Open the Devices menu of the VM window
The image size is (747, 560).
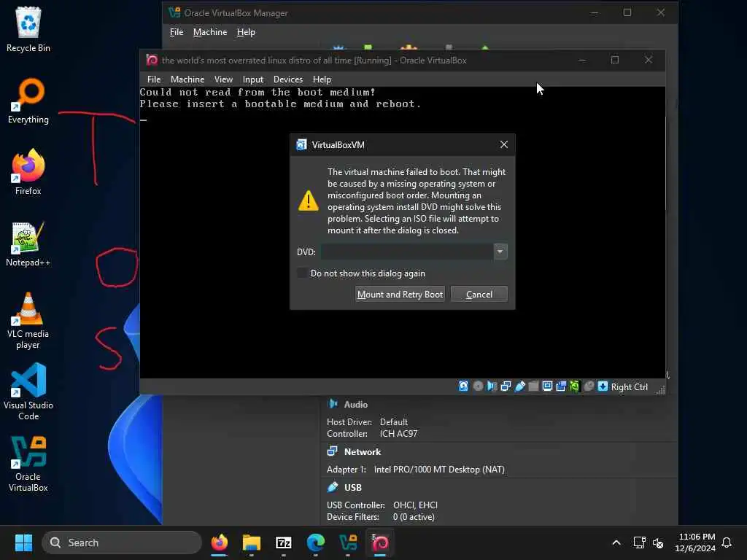tap(287, 79)
